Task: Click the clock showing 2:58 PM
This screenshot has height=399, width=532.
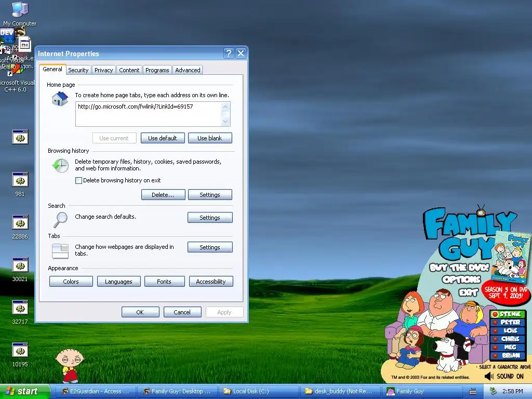Action: pos(512,391)
